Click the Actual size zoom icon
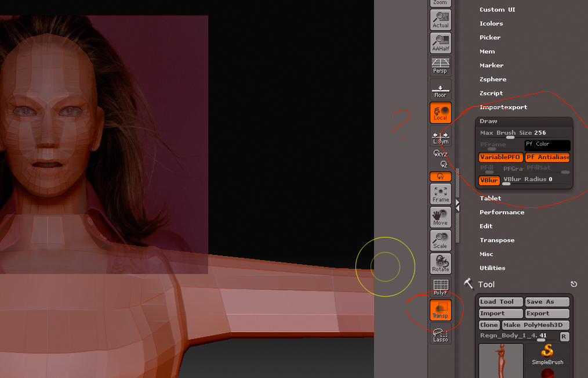Viewport: 588px width, 378px height. [441, 20]
